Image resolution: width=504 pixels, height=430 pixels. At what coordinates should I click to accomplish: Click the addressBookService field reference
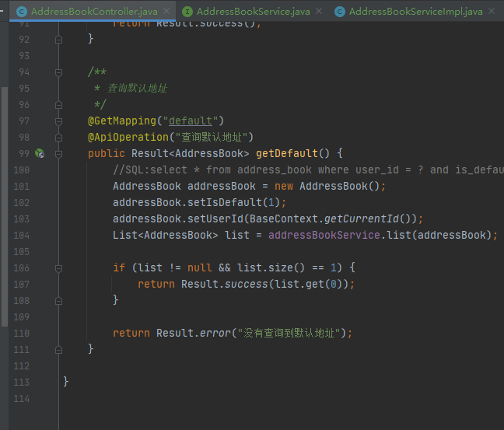(324, 235)
